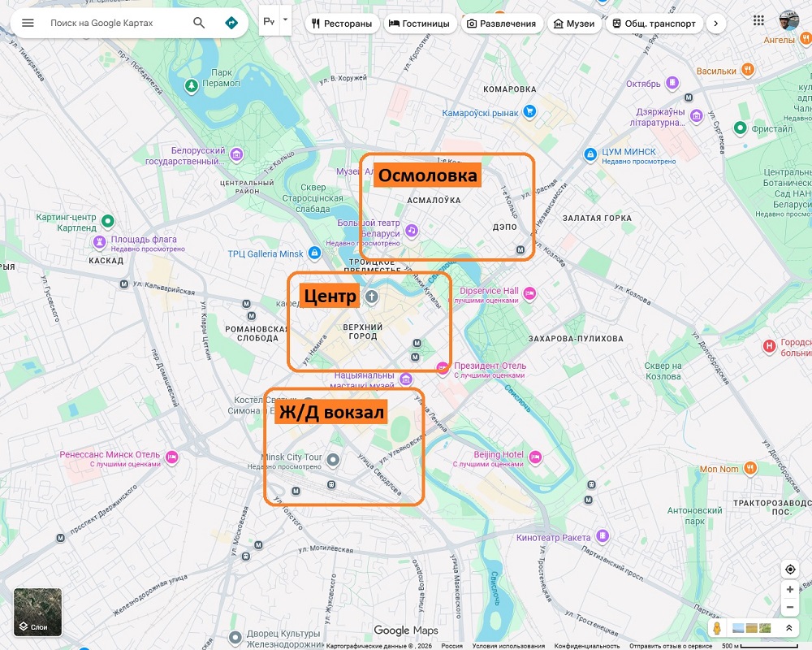Select the Гостиницы category chip
The image size is (812, 650).
(419, 24)
